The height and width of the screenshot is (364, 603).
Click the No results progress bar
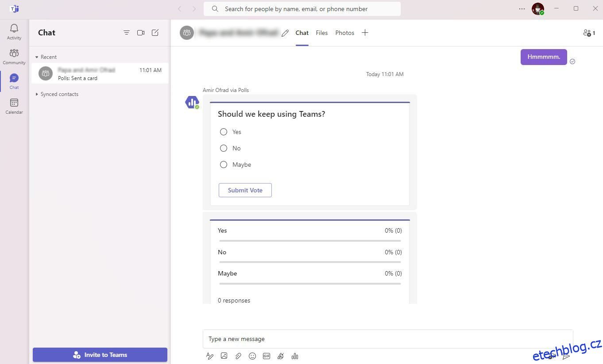(310, 262)
